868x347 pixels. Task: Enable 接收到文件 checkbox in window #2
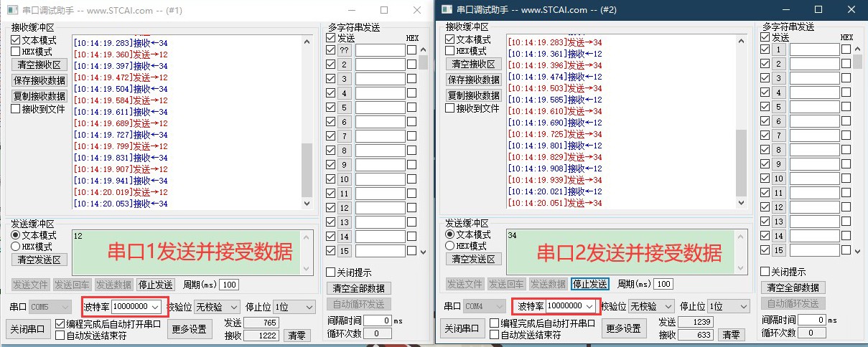click(x=450, y=108)
